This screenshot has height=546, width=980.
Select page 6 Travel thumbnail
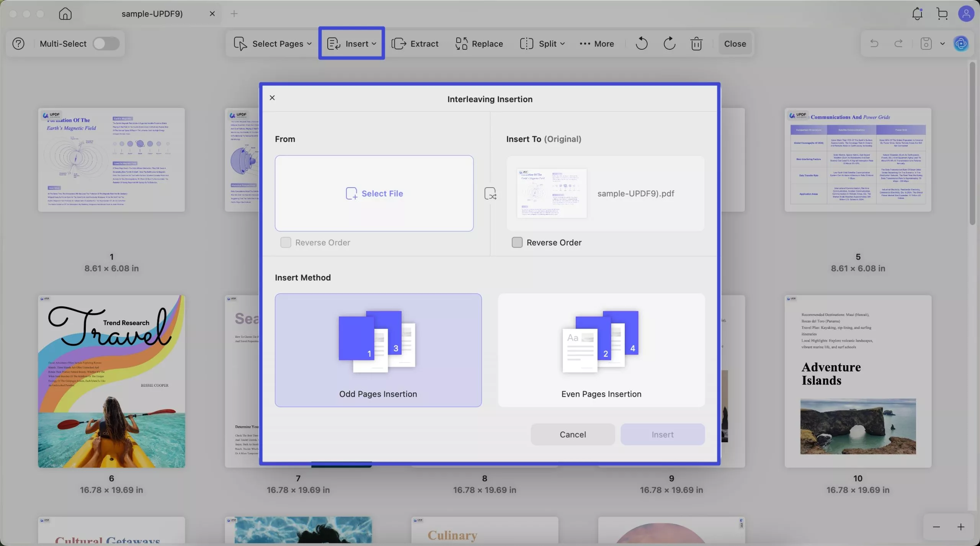tap(111, 381)
